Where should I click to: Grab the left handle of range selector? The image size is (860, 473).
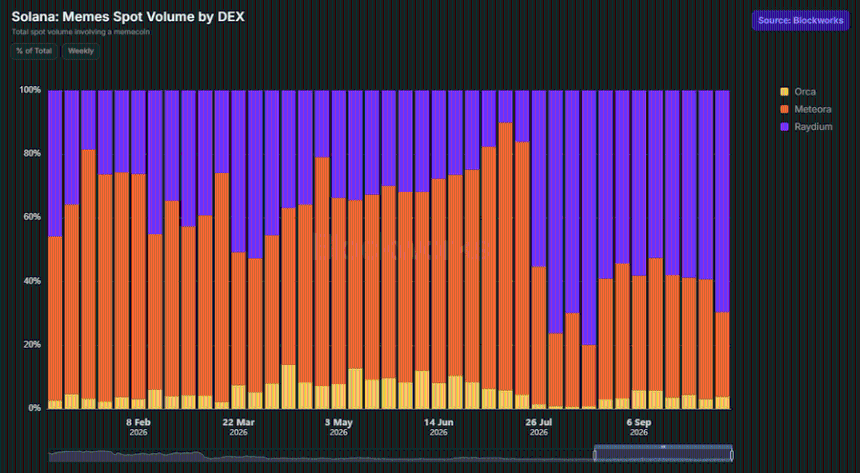pos(595,455)
